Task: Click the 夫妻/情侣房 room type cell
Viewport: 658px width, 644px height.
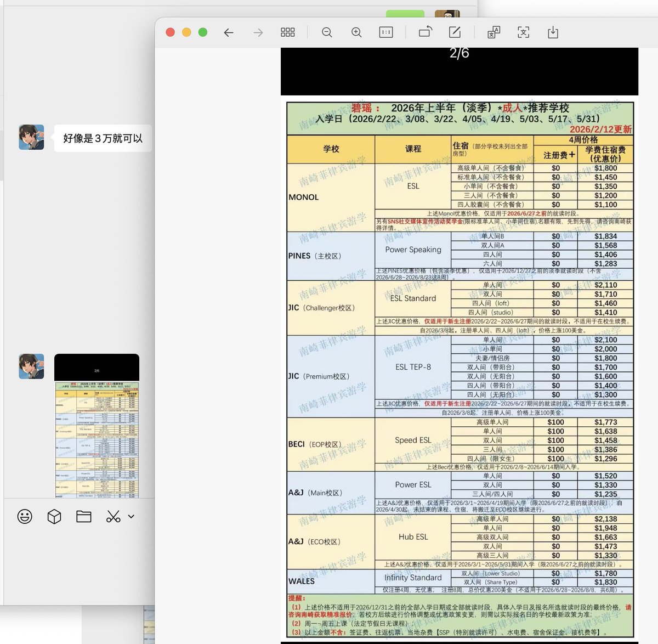Action: 492,358
